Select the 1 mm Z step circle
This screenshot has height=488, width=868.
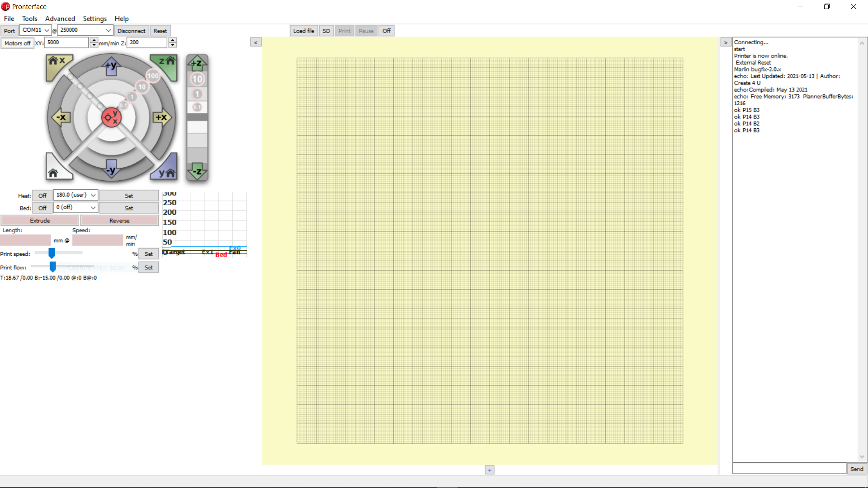pos(197,94)
